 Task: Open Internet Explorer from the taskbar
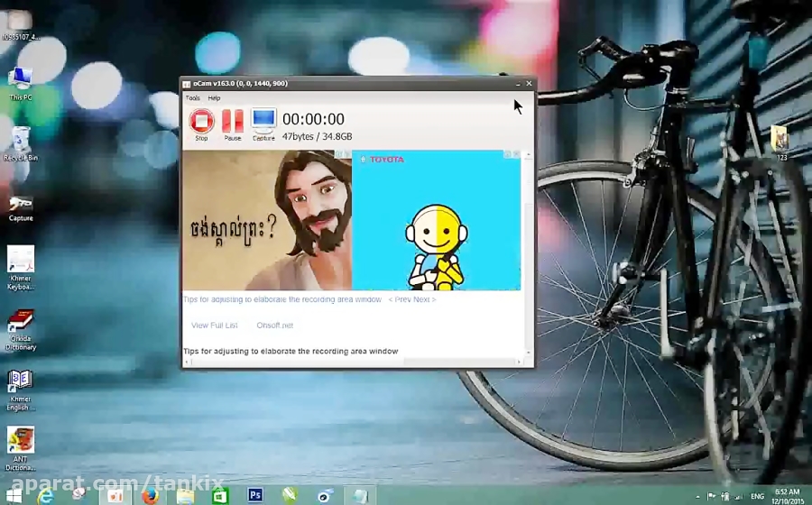(45, 495)
